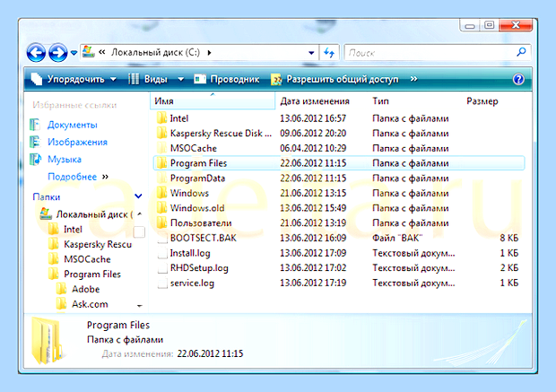Open the Help question mark icon
The width and height of the screenshot is (556, 392).
[518, 79]
